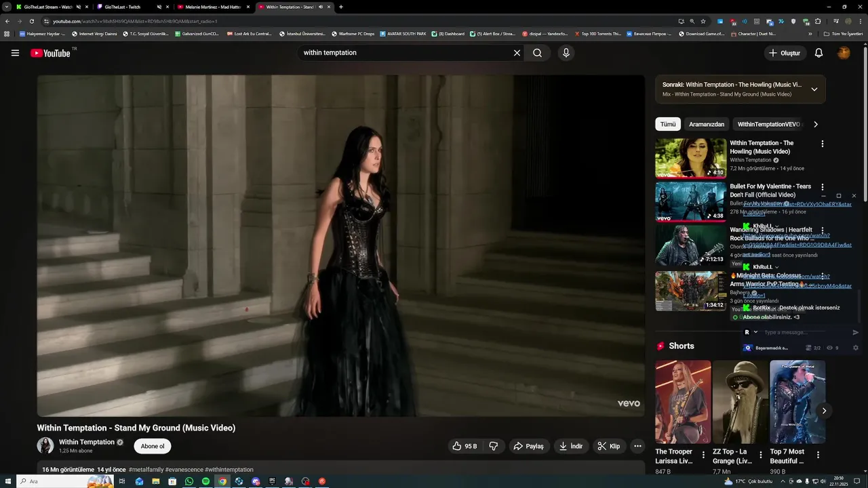The height and width of the screenshot is (488, 868).
Task: Send the chat message arrow
Action: pos(856,332)
